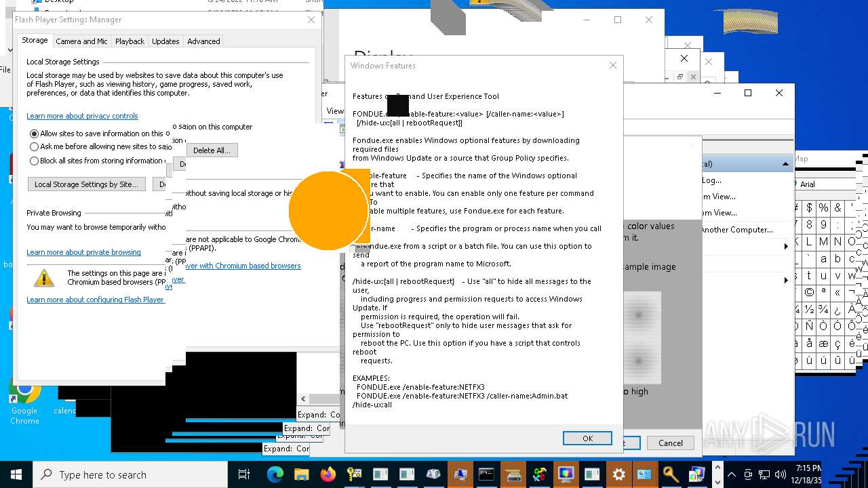Open Task View on the taskbar

[x=244, y=474]
